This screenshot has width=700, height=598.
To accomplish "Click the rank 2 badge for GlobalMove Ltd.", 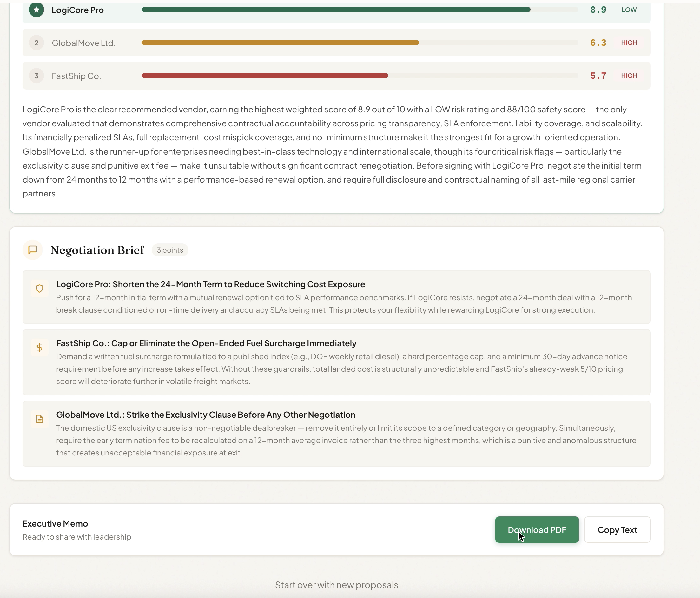I will [36, 43].
